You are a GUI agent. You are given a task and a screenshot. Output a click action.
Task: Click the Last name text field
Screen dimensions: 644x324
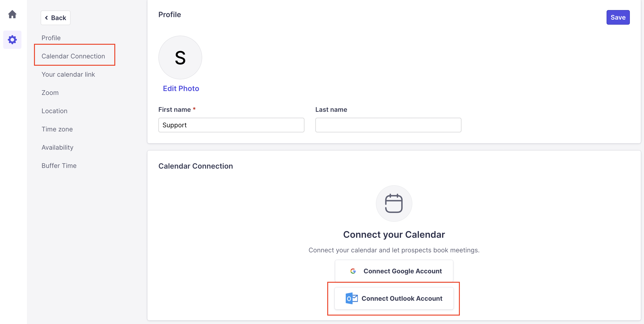[x=388, y=125]
